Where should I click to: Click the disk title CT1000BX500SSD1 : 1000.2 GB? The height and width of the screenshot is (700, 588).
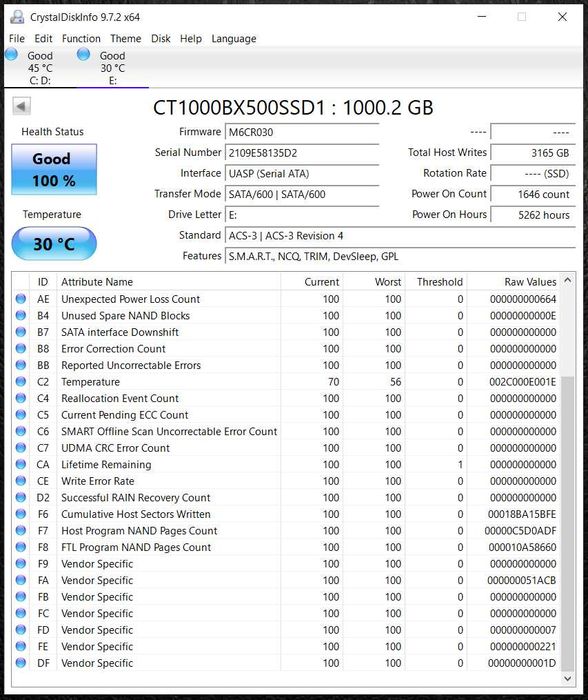coord(293,108)
